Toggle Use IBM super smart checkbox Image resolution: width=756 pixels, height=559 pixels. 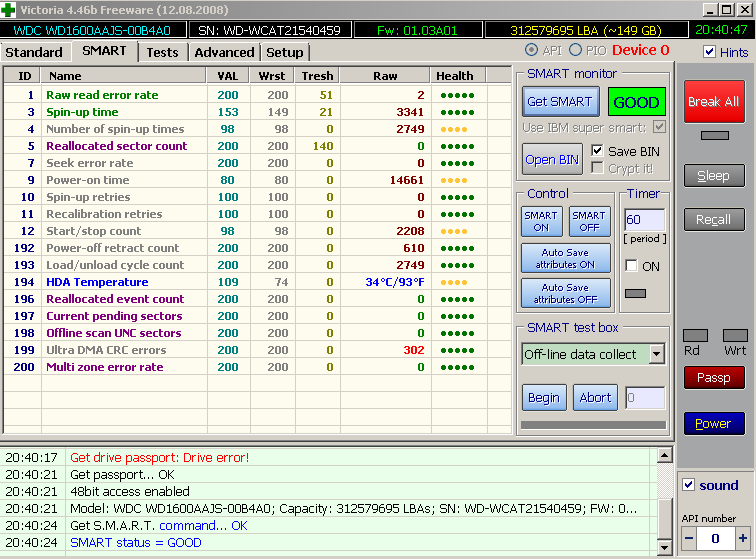[x=659, y=127]
